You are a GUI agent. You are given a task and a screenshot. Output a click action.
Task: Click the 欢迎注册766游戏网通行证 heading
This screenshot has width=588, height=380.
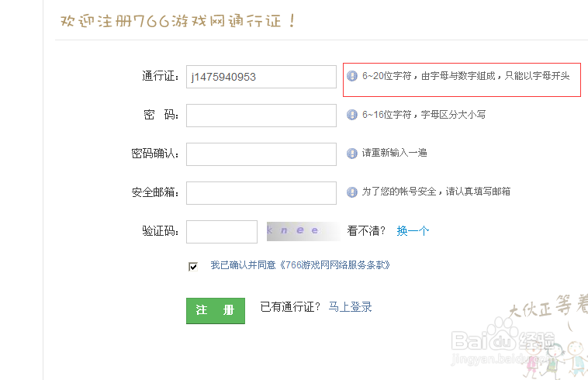click(178, 21)
